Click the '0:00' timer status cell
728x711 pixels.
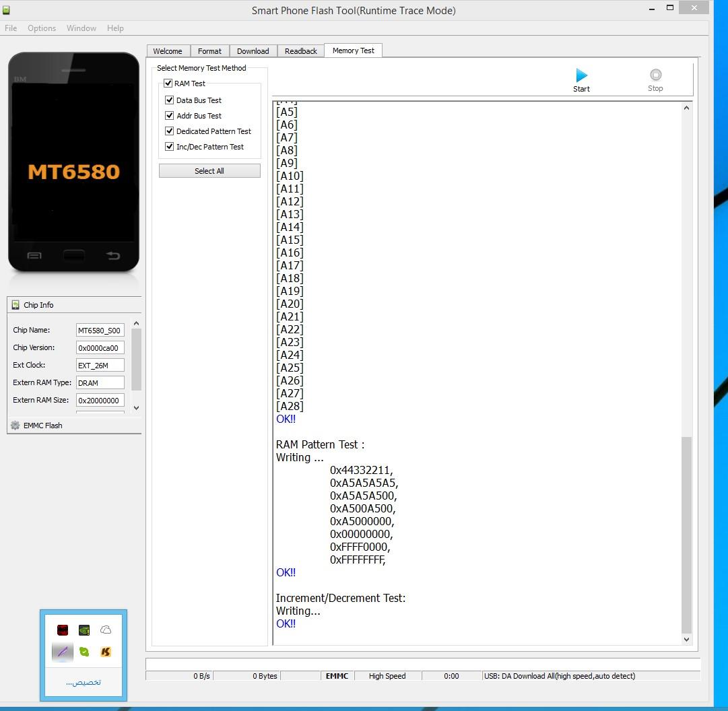coord(451,676)
